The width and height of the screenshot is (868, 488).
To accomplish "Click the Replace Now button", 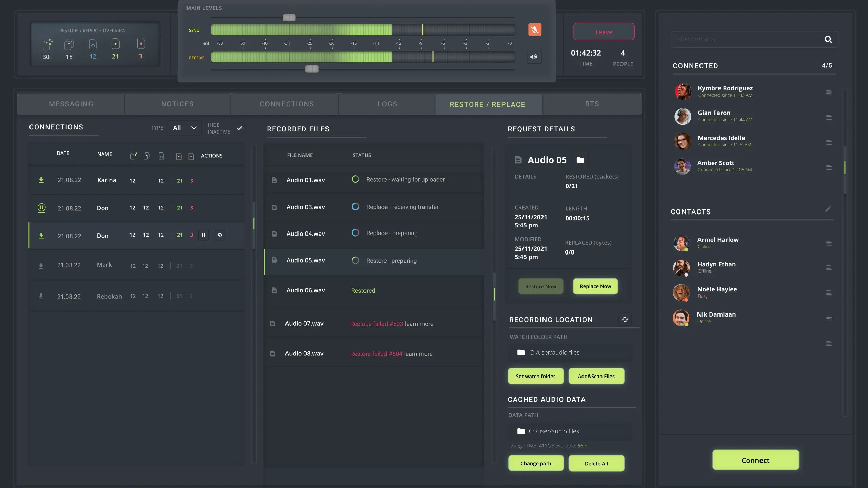I will tap(595, 286).
